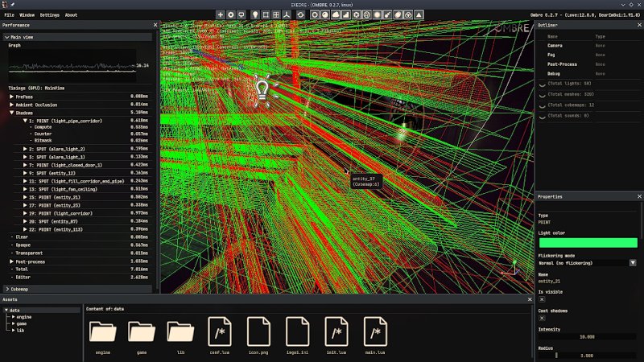Select Camera in the Outliner
Image resolution: width=644 pixels, height=362 pixels.
coord(555,46)
